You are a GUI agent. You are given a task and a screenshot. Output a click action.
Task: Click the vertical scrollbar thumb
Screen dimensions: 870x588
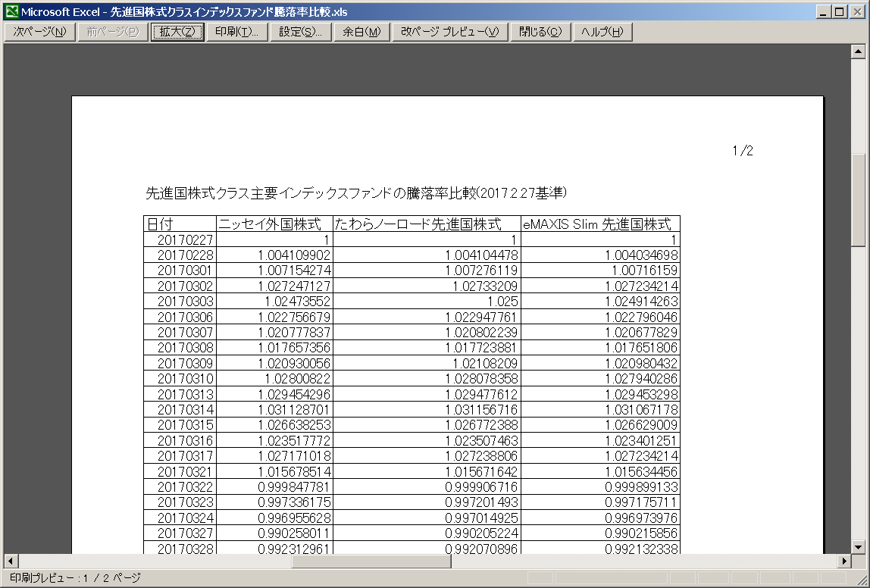859,199
